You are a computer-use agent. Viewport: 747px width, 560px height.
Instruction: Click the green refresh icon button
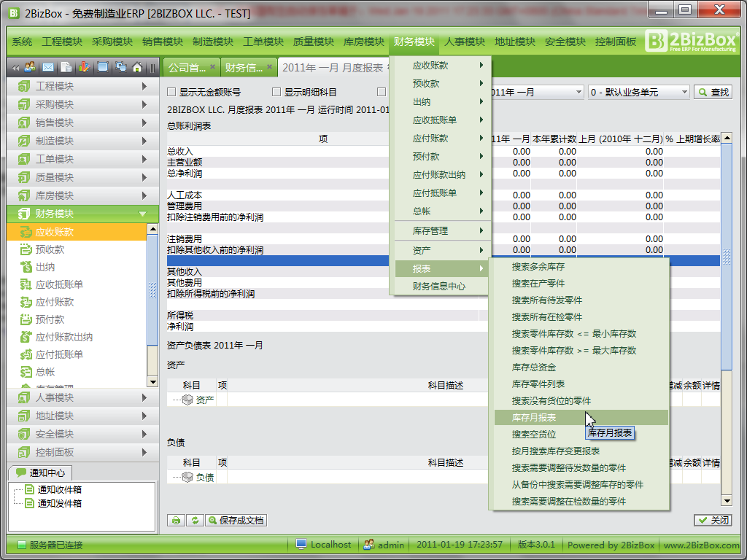(x=195, y=520)
